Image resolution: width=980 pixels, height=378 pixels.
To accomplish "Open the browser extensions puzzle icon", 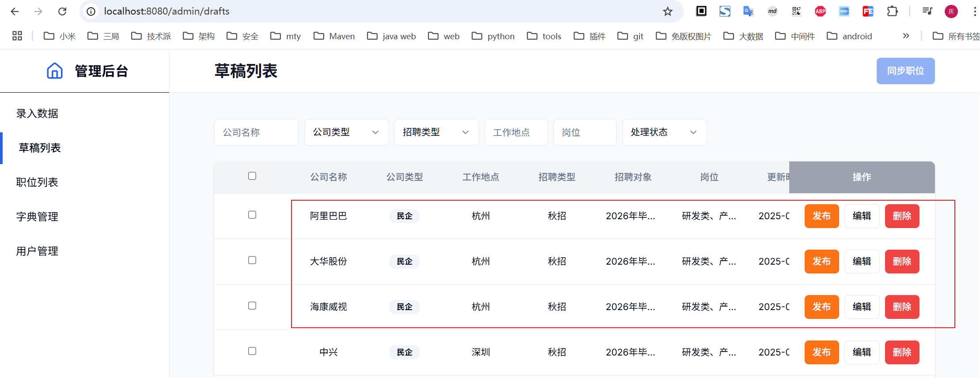I will (892, 11).
